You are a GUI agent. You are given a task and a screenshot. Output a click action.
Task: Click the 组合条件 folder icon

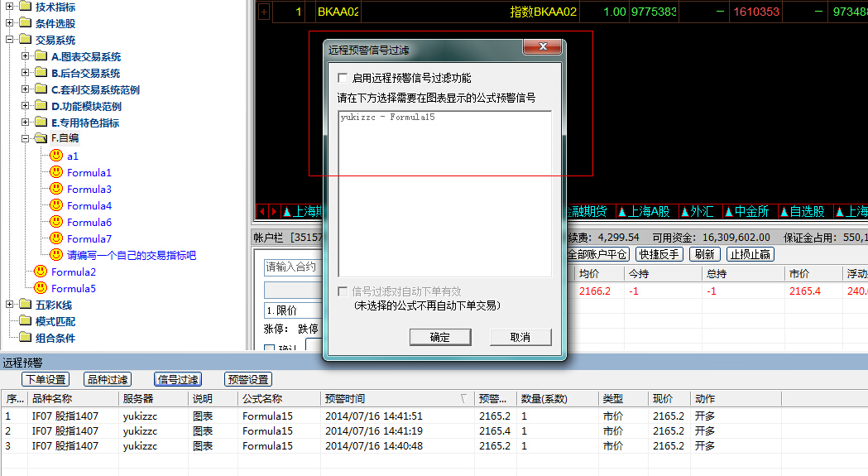coord(25,338)
